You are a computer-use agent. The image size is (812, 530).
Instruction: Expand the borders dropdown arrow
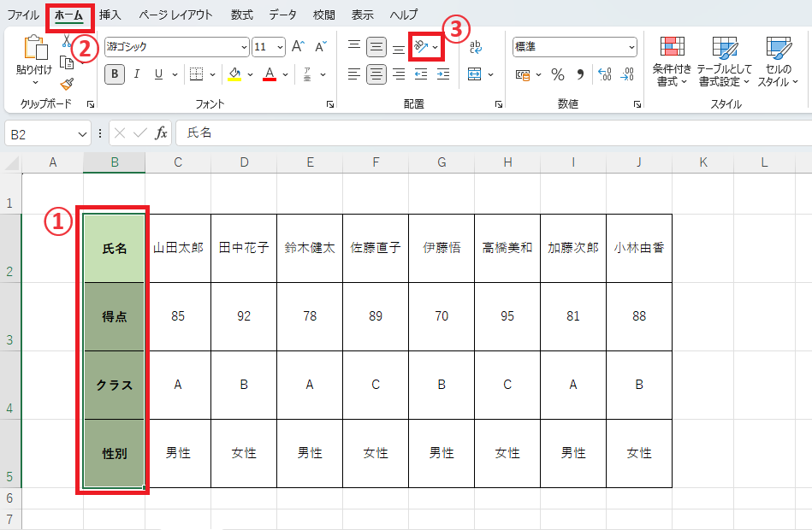[212, 75]
